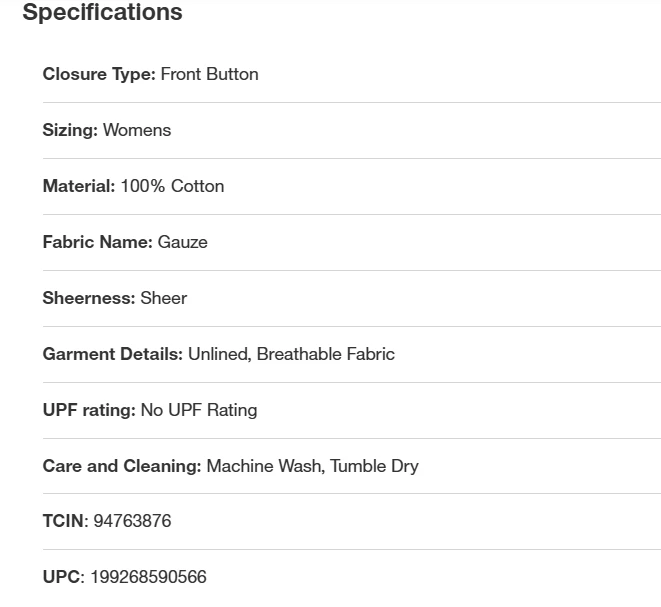
Task: Click the Material label
Action: 78,186
